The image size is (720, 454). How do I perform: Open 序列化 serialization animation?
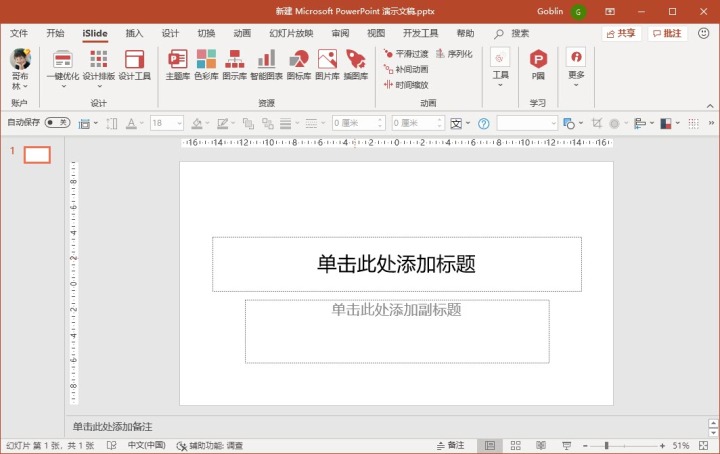pyautogui.click(x=454, y=54)
